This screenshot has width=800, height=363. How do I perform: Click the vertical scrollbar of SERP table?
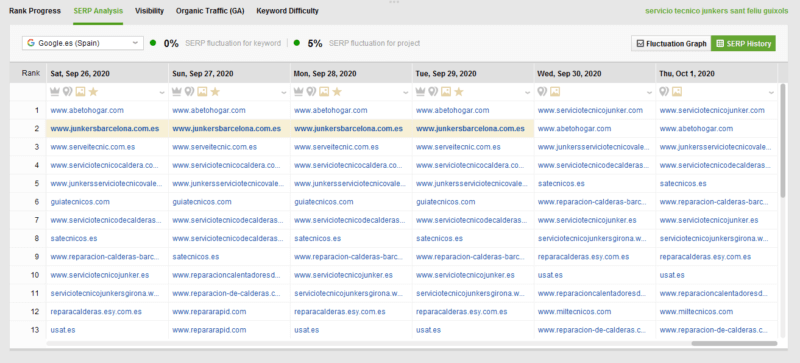click(x=783, y=141)
